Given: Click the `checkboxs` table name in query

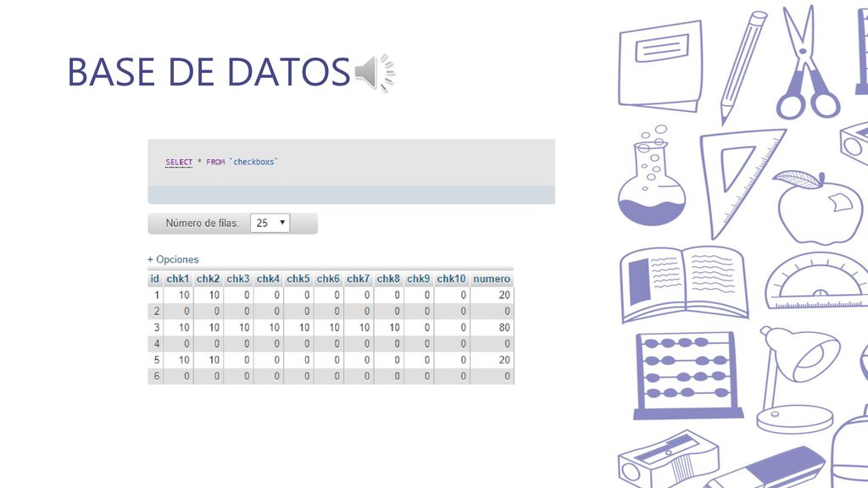Looking at the screenshot, I should tap(253, 162).
